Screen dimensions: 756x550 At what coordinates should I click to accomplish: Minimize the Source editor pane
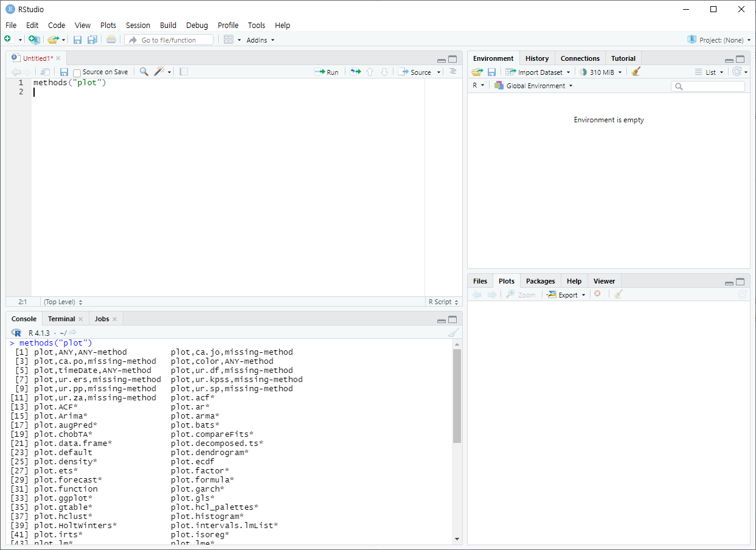(x=441, y=60)
